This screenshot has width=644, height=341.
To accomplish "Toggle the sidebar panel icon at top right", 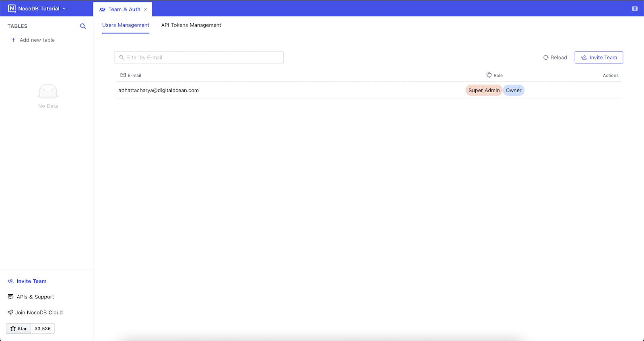I will (x=635, y=8).
